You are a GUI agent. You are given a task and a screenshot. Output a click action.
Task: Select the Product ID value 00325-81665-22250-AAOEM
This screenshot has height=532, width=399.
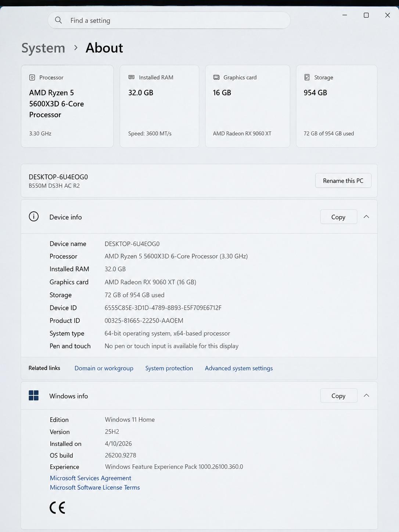point(144,321)
